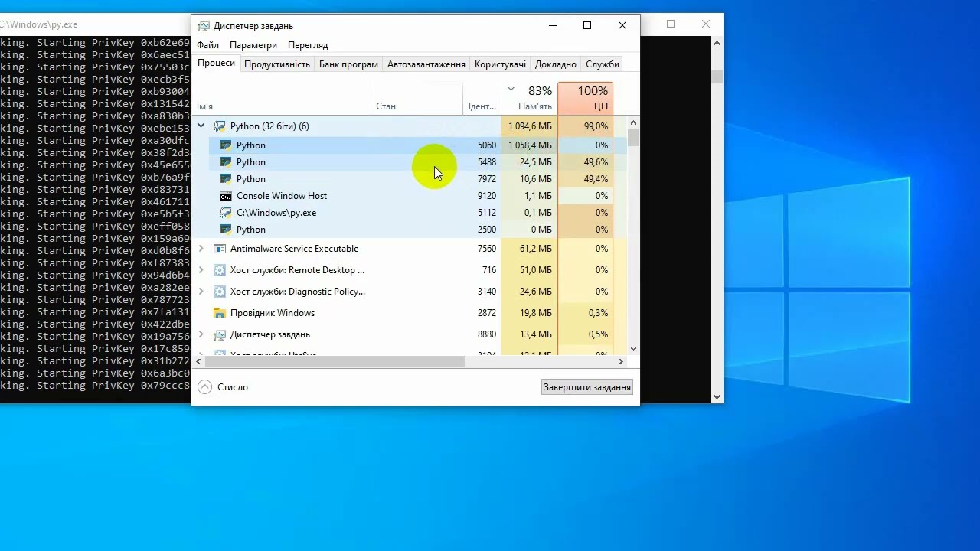The height and width of the screenshot is (551, 980).
Task: Click the 99,0% CPU value
Action: click(x=596, y=126)
